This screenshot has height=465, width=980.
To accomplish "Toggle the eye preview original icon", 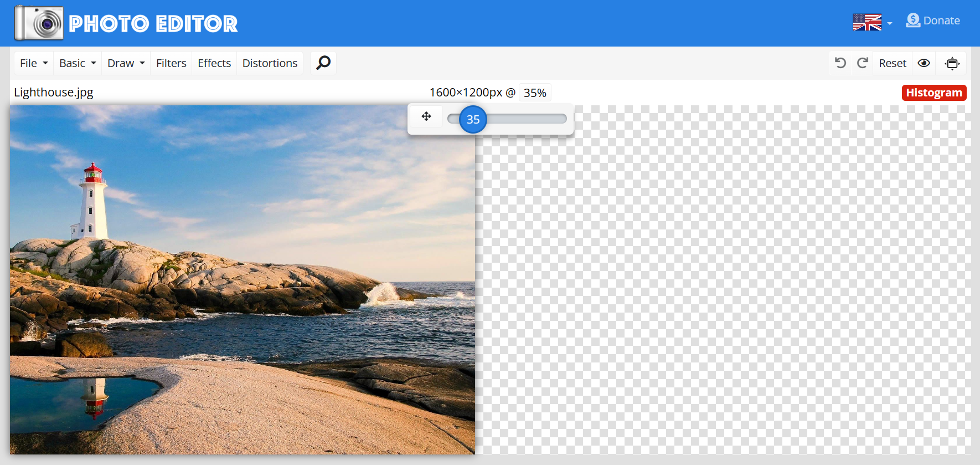I will [924, 63].
